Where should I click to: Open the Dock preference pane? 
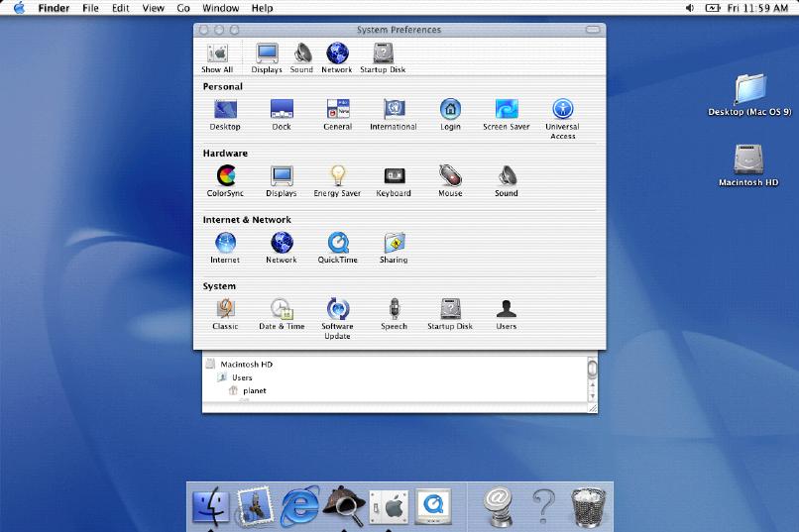point(282,115)
